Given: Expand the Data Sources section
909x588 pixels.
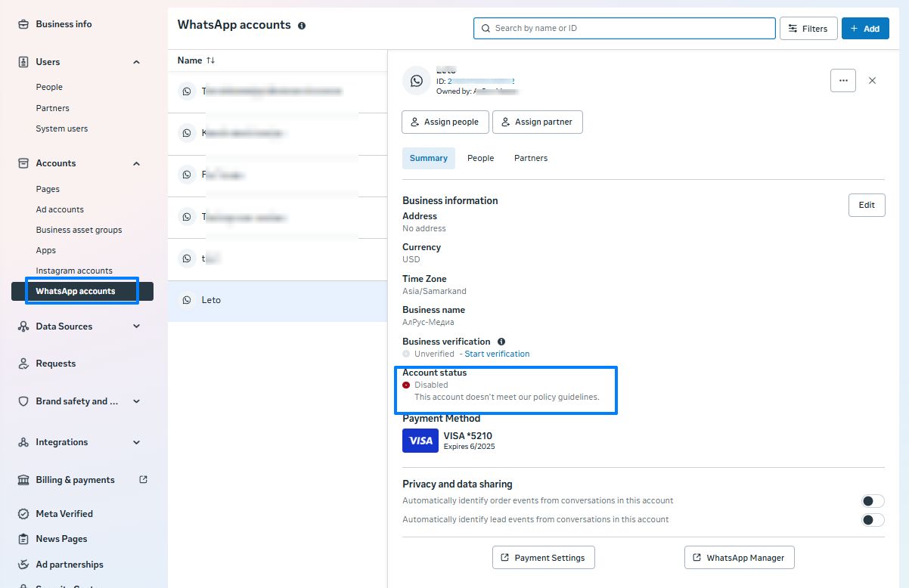Looking at the screenshot, I should 137,326.
